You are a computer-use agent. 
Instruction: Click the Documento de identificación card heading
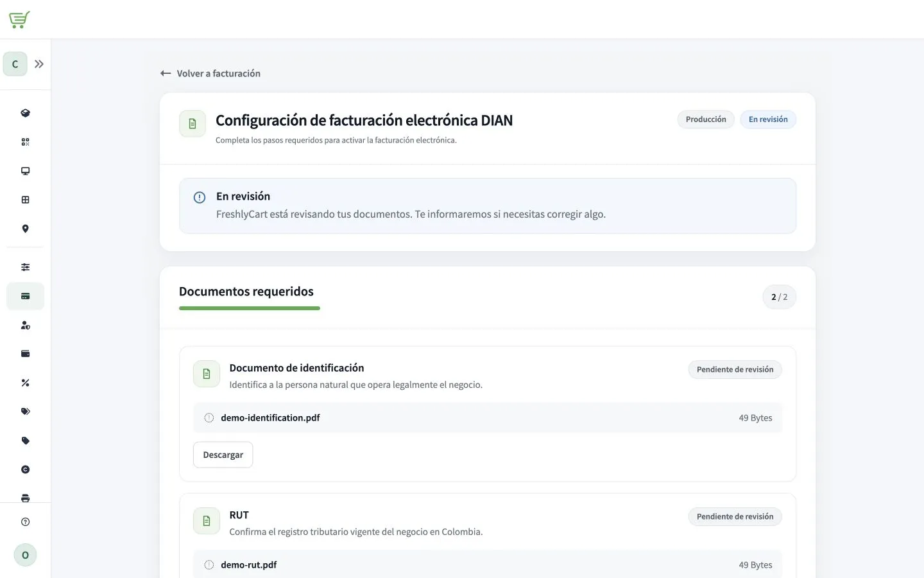coord(296,368)
